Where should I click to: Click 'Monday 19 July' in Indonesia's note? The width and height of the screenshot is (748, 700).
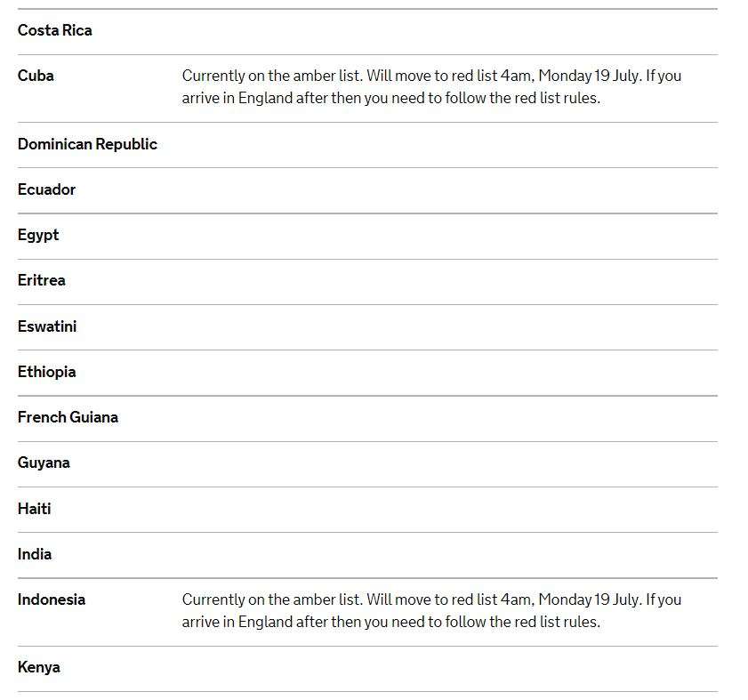[x=589, y=600]
